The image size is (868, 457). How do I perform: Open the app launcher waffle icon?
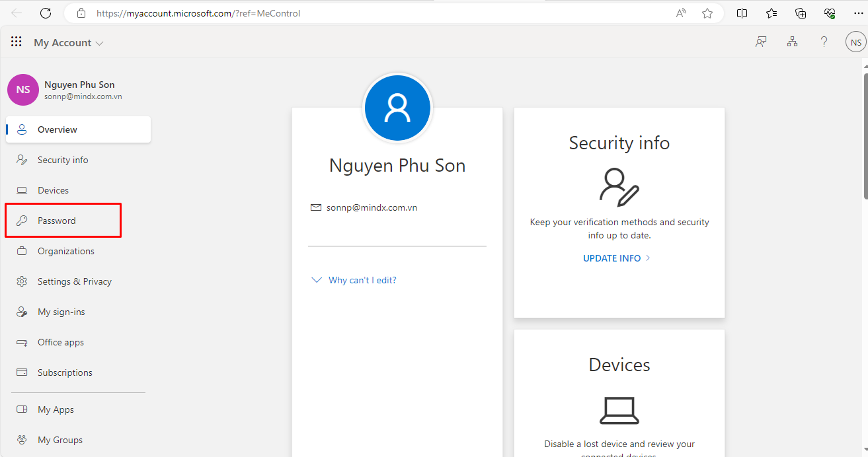click(17, 42)
